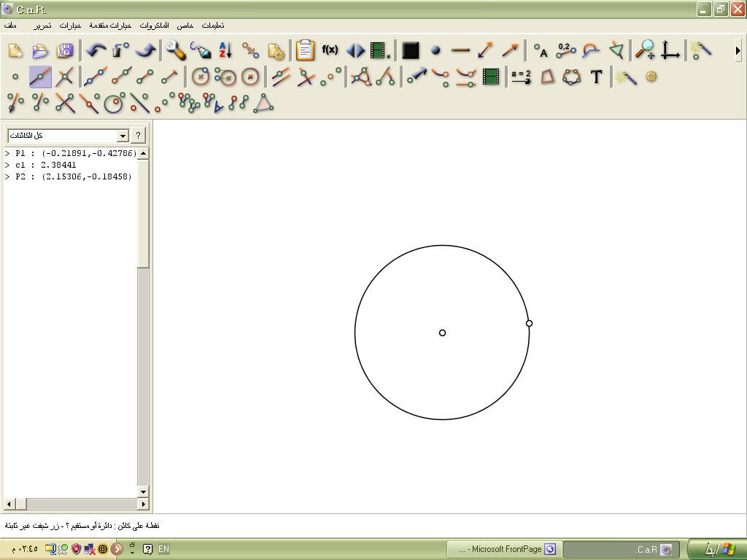Screen dimensions: 747x560
Task: Select the triangle macro in third toolbar row
Action: pyautogui.click(x=263, y=103)
